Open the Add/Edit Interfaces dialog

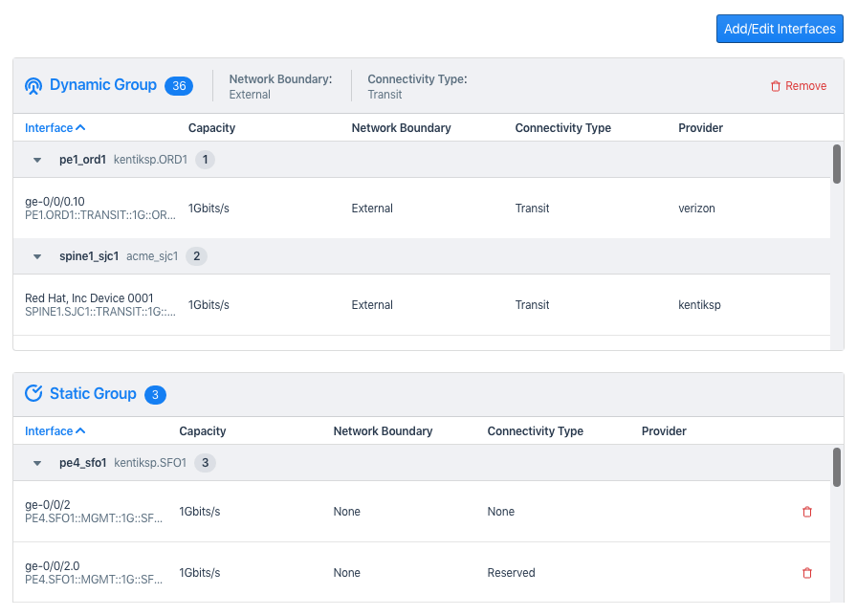(x=779, y=28)
